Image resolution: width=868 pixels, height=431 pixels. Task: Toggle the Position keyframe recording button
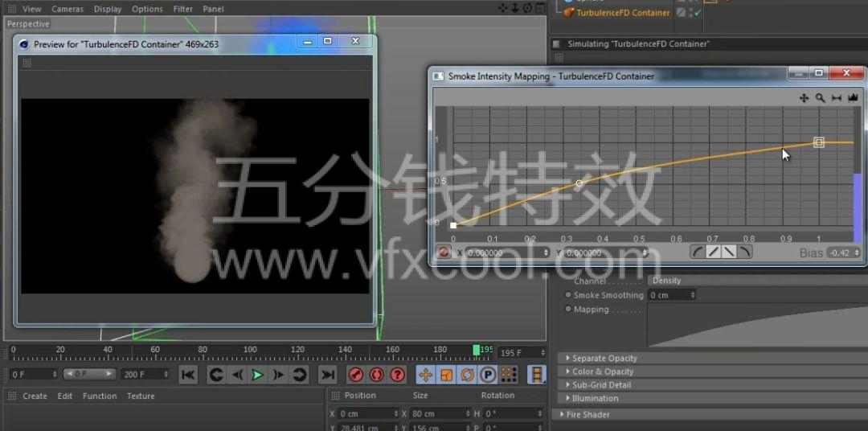tap(425, 375)
